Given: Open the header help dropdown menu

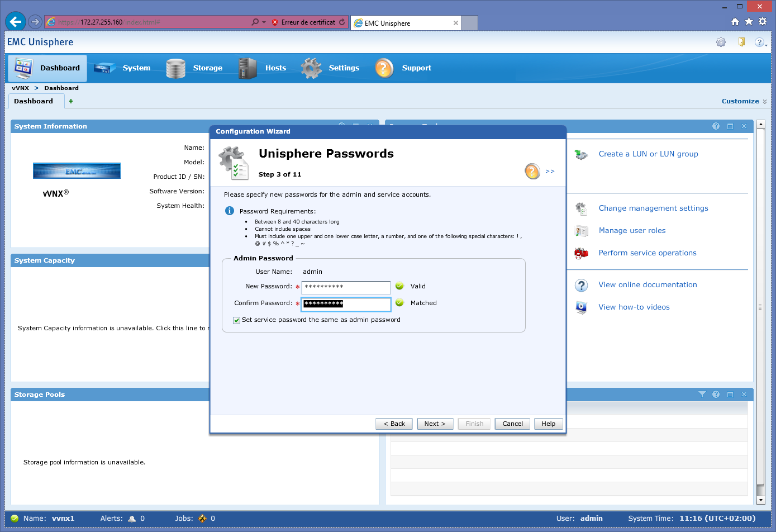Looking at the screenshot, I should [760, 42].
